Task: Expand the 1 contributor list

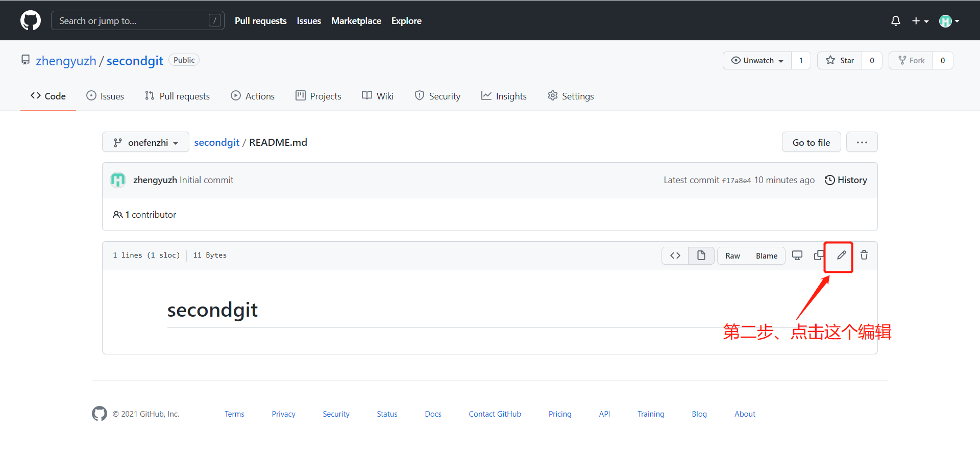Action: click(x=144, y=215)
